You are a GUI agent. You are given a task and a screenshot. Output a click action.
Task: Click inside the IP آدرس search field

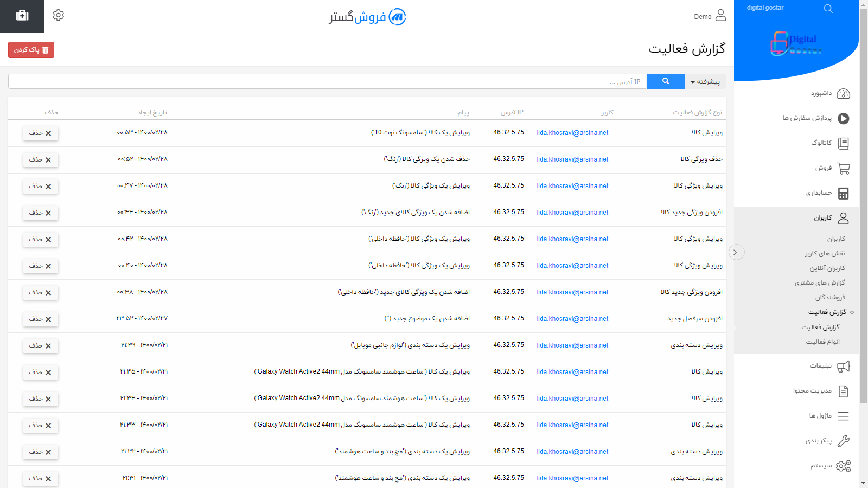coord(325,81)
